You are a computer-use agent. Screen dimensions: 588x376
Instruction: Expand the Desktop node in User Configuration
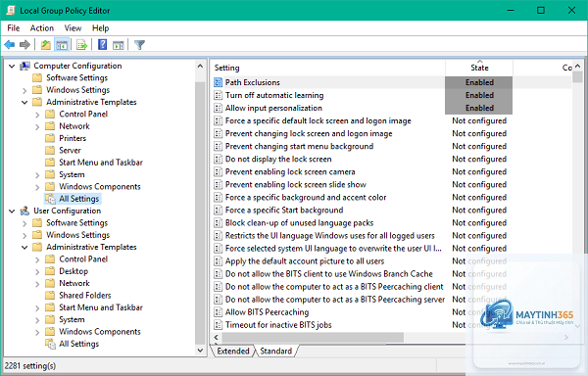pyautogui.click(x=37, y=272)
